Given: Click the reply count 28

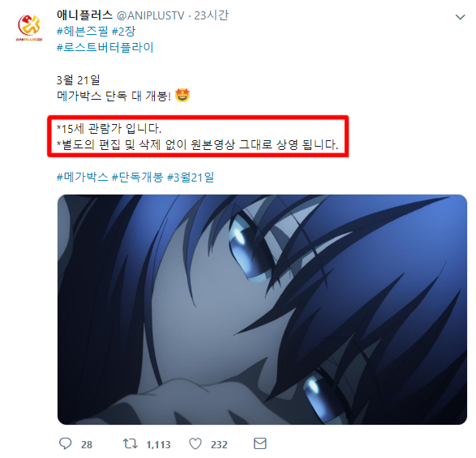Looking at the screenshot, I should pos(87,445).
